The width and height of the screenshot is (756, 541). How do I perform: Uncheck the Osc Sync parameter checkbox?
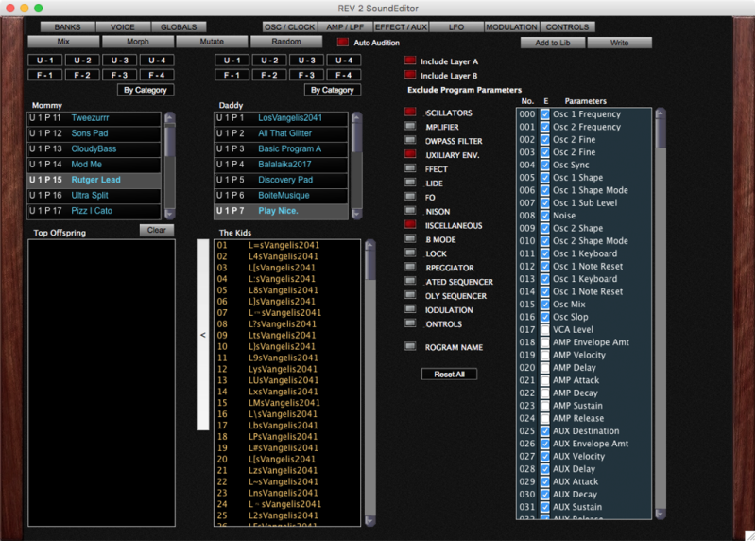point(545,165)
